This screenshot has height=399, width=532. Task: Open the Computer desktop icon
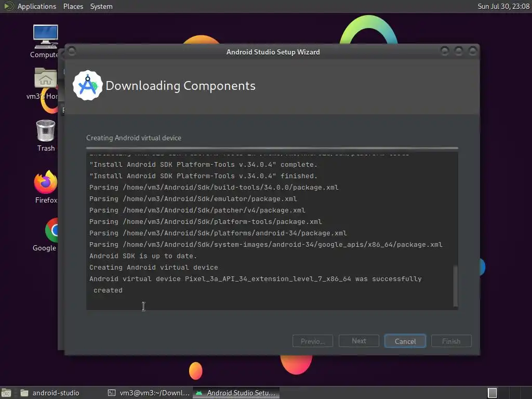46,41
